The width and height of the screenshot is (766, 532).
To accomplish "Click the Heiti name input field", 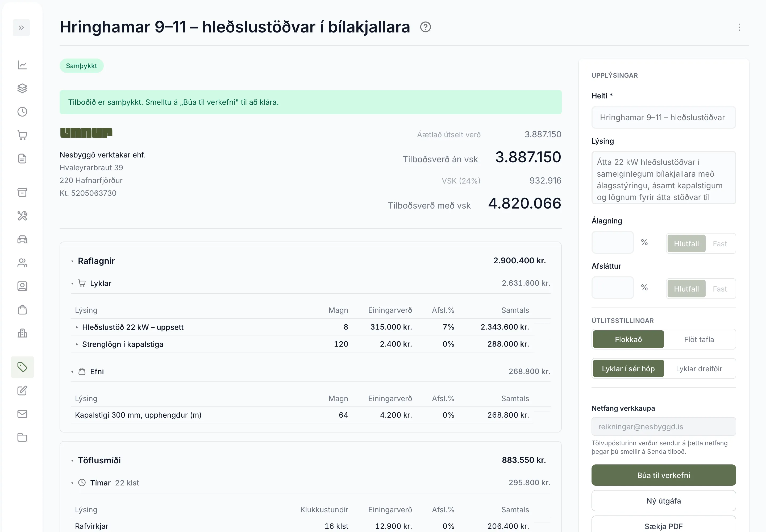I will (x=663, y=117).
